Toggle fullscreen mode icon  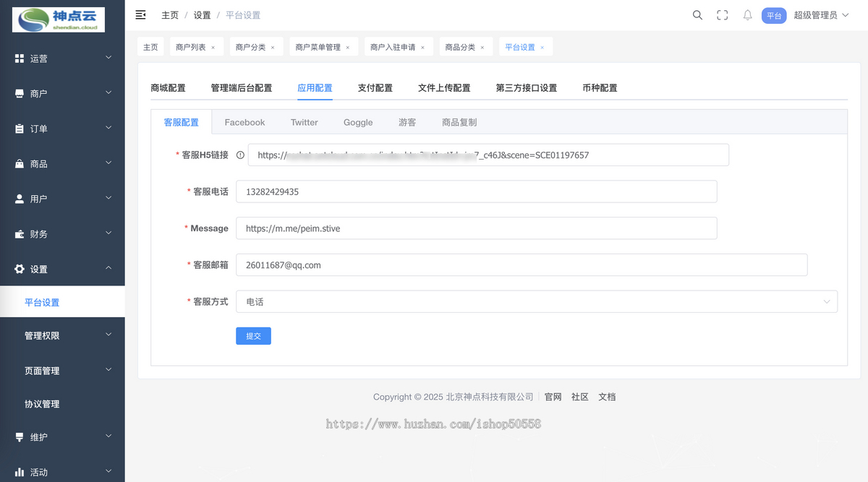(722, 14)
